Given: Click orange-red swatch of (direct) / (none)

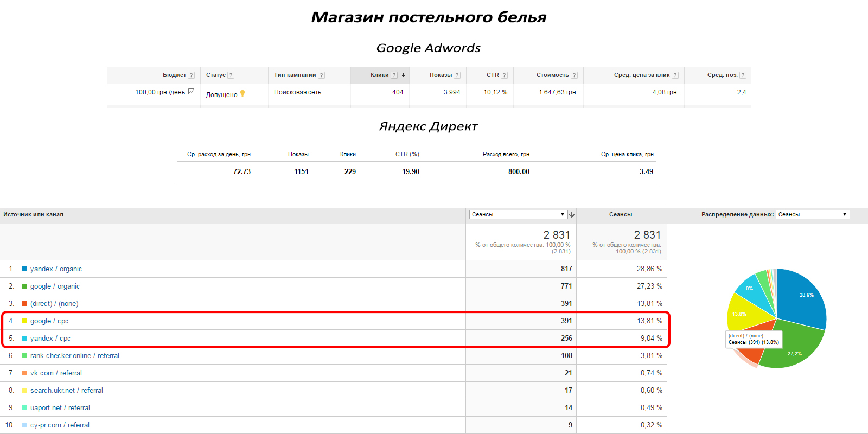Looking at the screenshot, I should 24,303.
